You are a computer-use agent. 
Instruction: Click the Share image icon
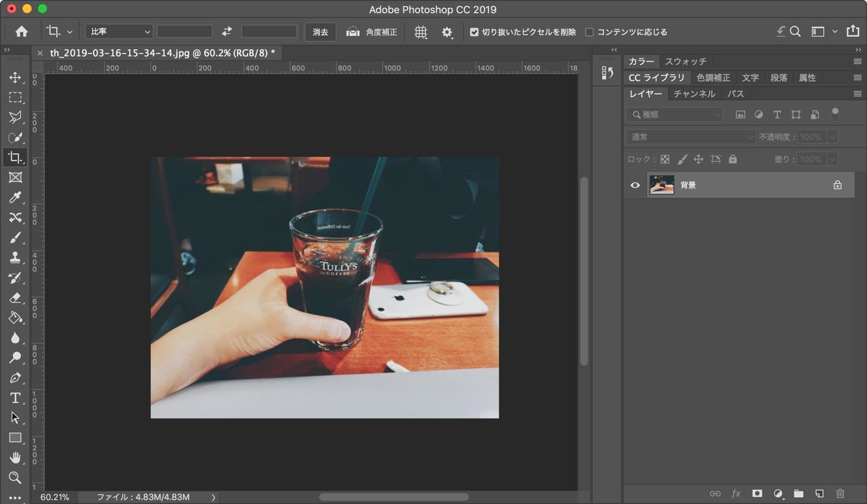853,31
